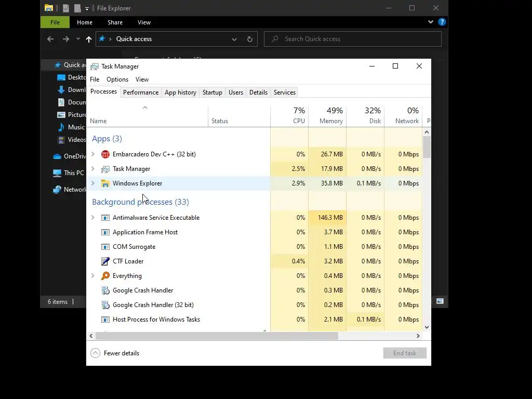Open the Share tab in File Explorer
This screenshot has width=532, height=399.
tap(115, 22)
